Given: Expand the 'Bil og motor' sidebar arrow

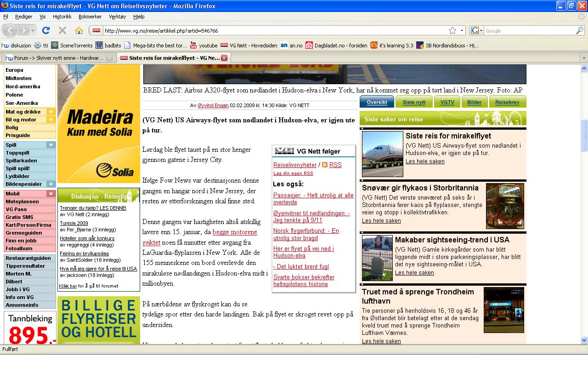Looking at the screenshot, I should pyautogui.click(x=51, y=120).
